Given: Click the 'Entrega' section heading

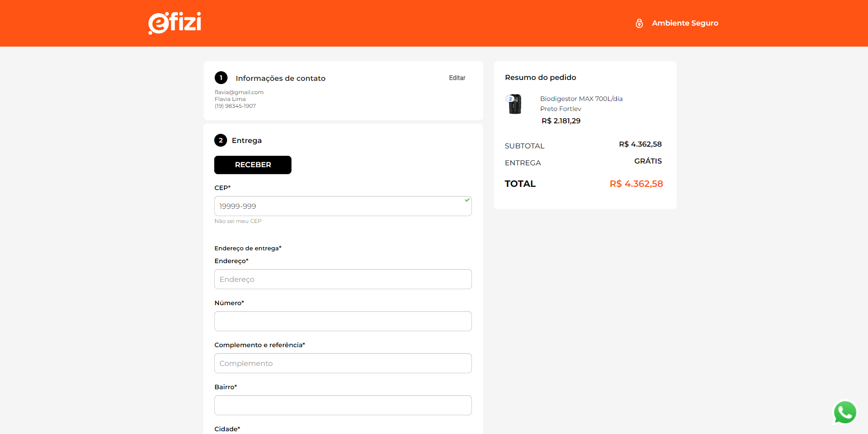Looking at the screenshot, I should click(x=247, y=141).
